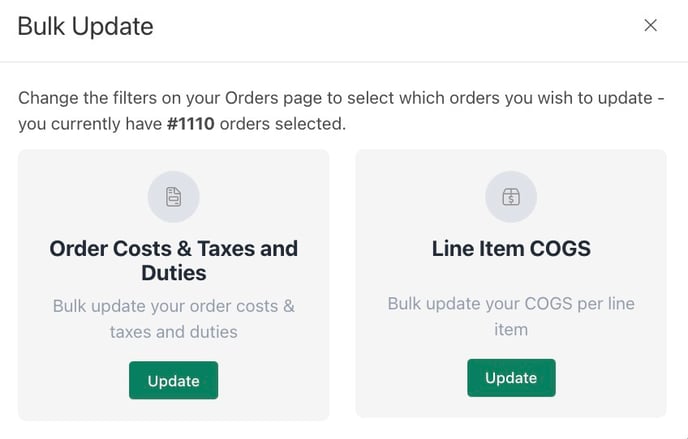Click the document icon above Order Costs
The image size is (688, 439).
173,196
